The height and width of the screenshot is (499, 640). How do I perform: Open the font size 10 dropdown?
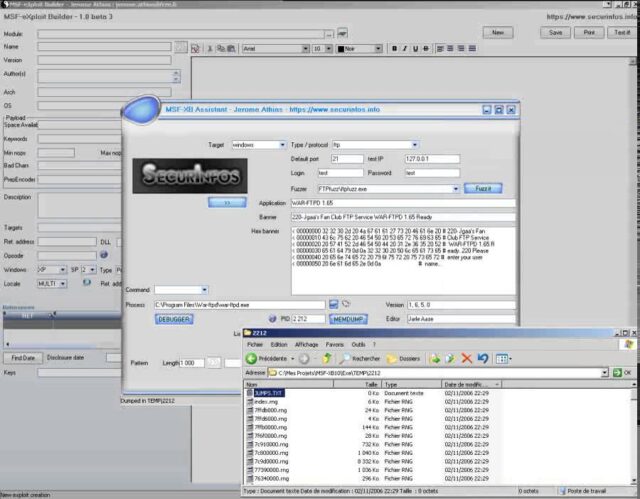[329, 49]
